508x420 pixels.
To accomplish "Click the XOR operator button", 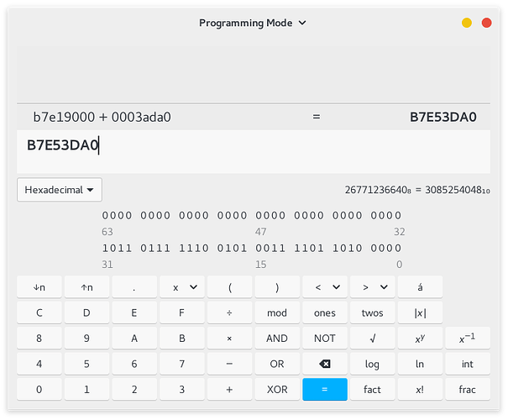I will point(277,390).
